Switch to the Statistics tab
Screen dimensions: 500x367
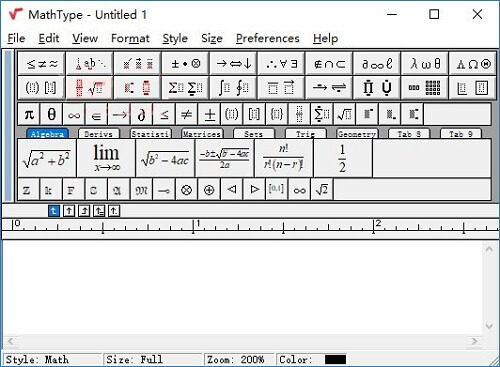[151, 134]
